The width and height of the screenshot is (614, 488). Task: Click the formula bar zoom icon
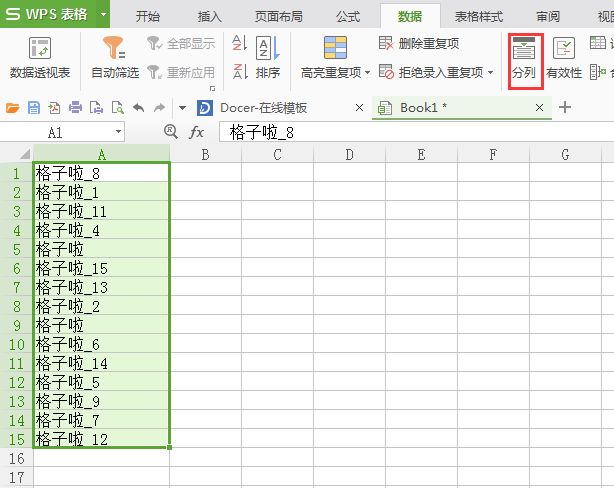click(x=171, y=132)
